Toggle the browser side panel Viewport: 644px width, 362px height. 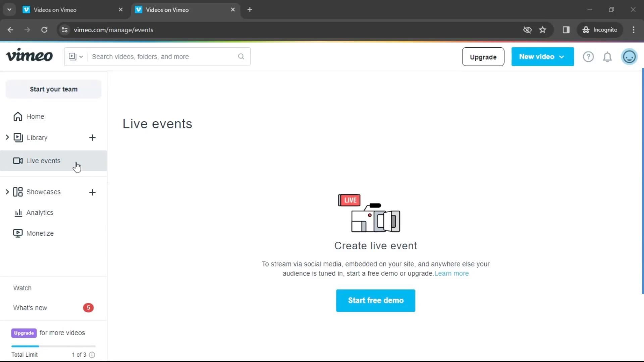(566, 30)
